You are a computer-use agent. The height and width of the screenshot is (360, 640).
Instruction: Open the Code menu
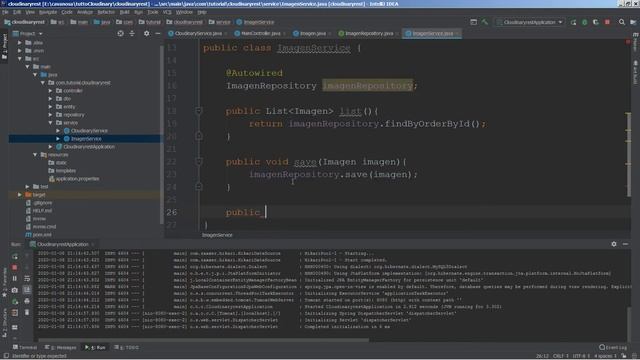point(67,12)
